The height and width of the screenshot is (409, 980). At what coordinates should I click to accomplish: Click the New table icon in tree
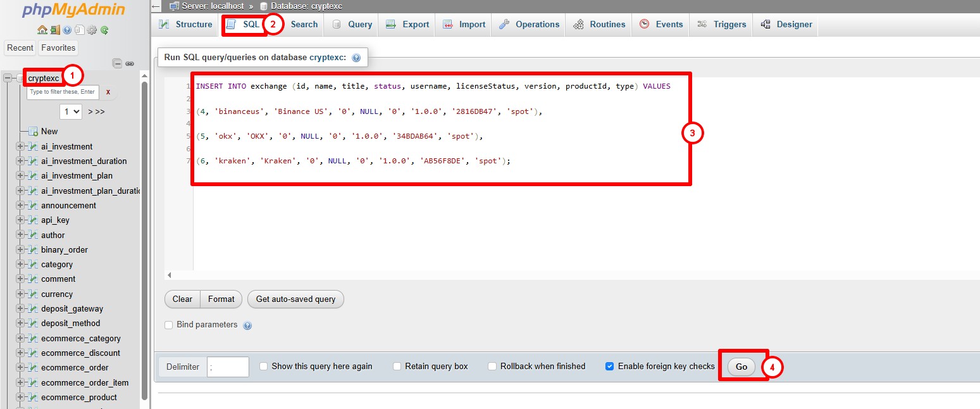[x=33, y=131]
